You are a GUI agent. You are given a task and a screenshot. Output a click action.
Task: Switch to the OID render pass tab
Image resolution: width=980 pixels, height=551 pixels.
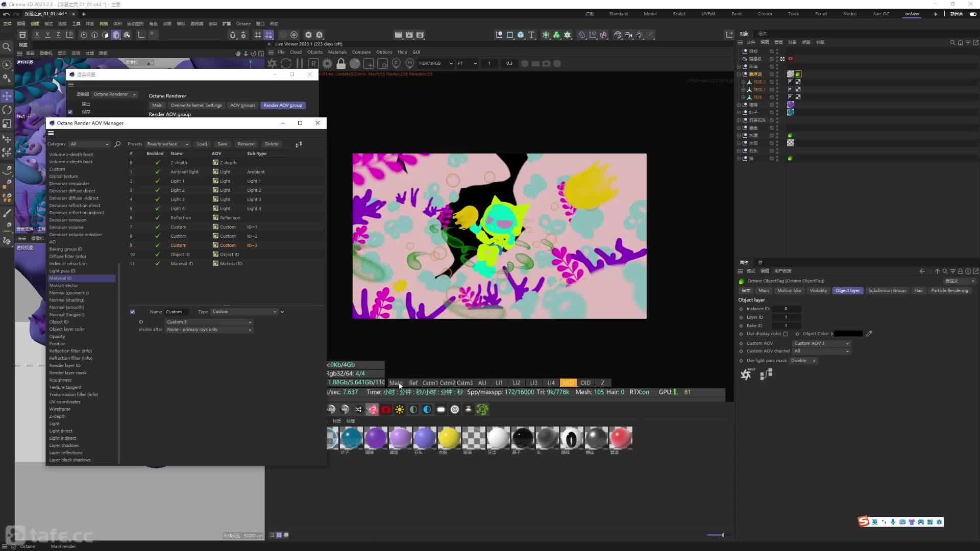coord(585,383)
